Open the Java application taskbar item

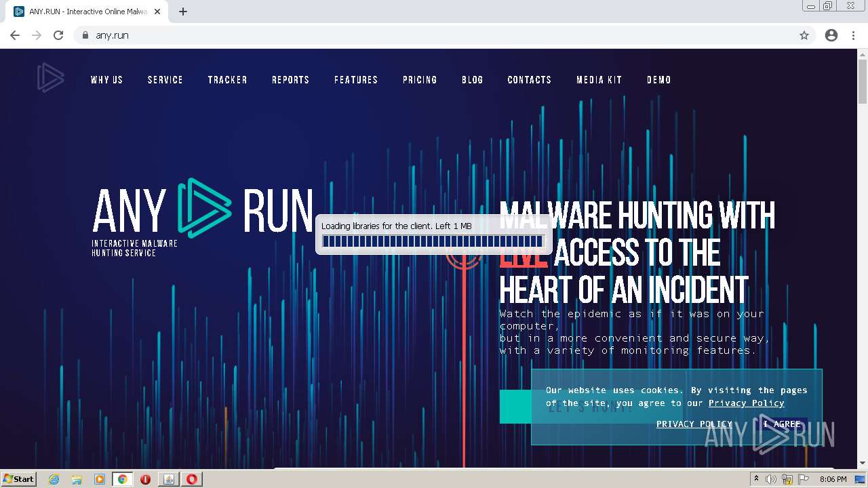[x=169, y=479]
